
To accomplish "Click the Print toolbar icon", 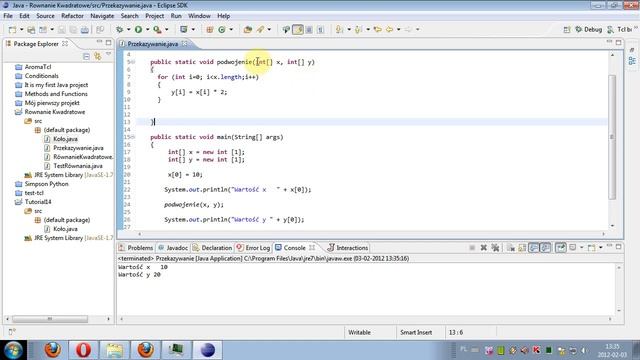I will [x=84, y=30].
